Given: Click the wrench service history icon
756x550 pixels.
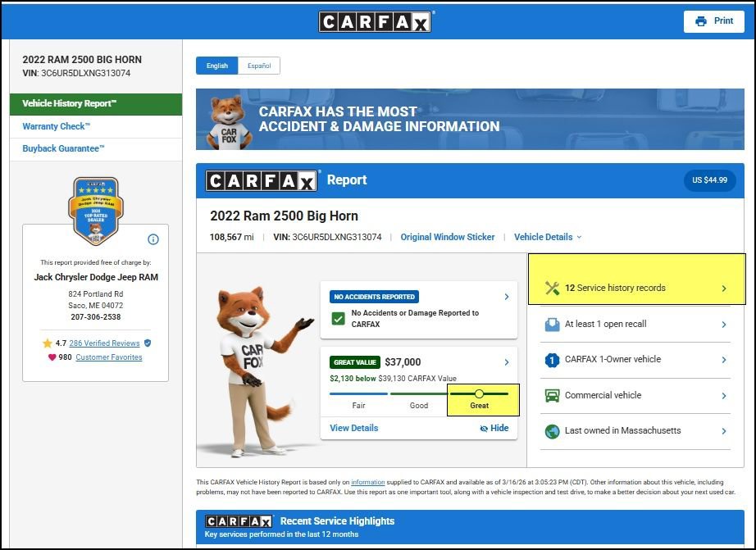Looking at the screenshot, I should click(552, 288).
